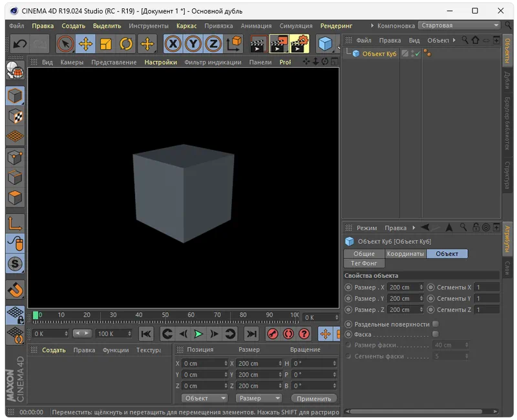Switch to the Координаты tab
Image resolution: width=517 pixels, height=420 pixels.
pyautogui.click(x=405, y=254)
